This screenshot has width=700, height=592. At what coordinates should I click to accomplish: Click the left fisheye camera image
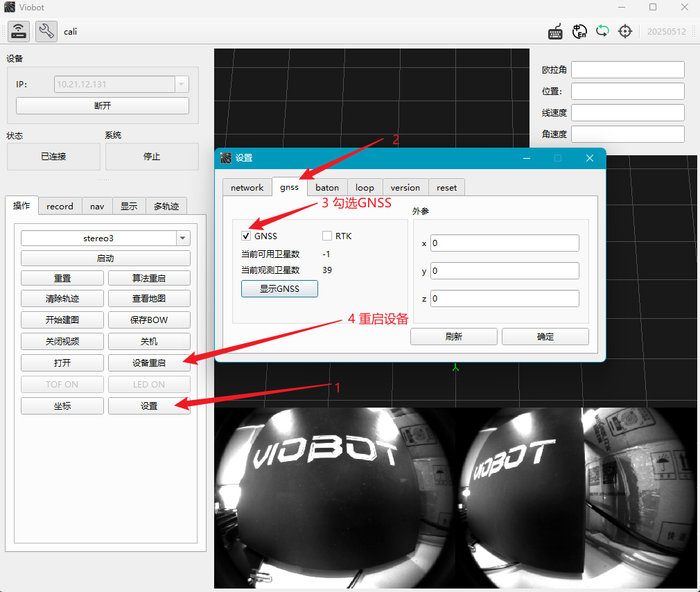[x=335, y=498]
